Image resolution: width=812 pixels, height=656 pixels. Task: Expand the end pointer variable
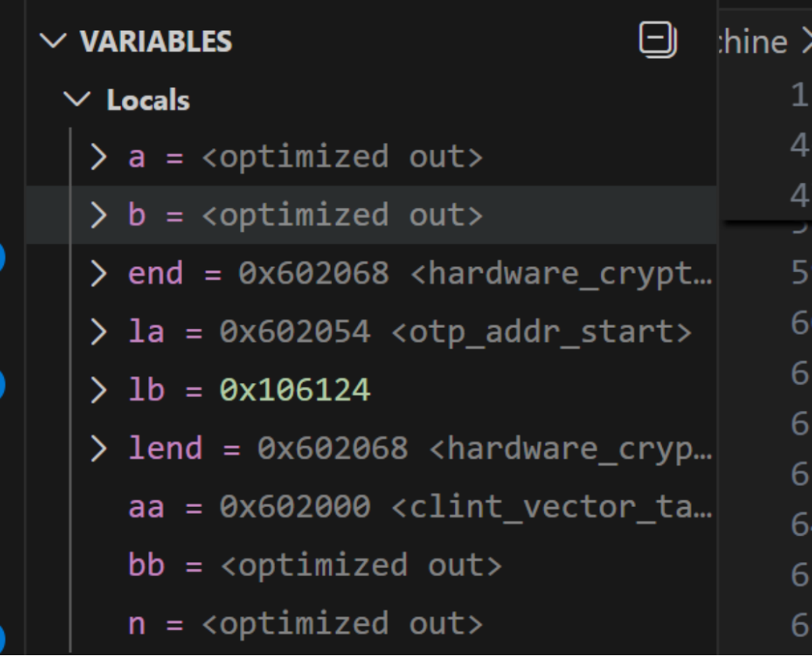point(98,273)
